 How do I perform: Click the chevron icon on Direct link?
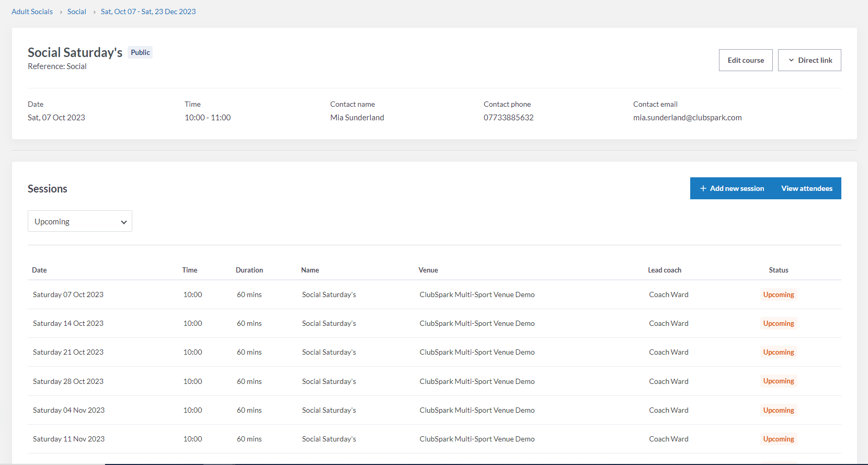pos(791,60)
